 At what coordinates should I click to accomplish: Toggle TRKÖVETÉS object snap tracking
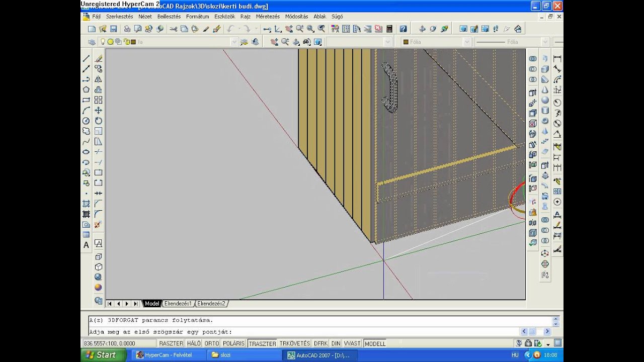295,343
